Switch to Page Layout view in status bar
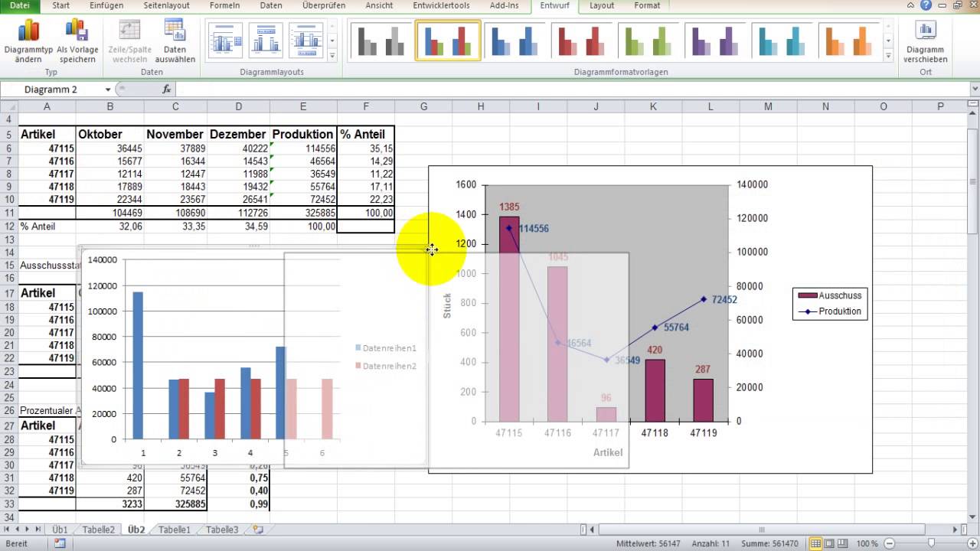 (x=829, y=543)
